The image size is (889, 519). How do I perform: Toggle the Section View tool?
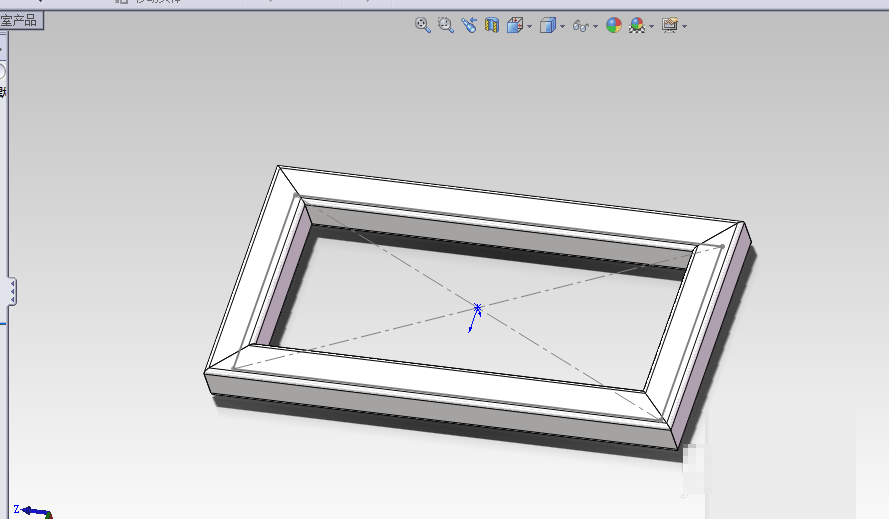point(492,25)
